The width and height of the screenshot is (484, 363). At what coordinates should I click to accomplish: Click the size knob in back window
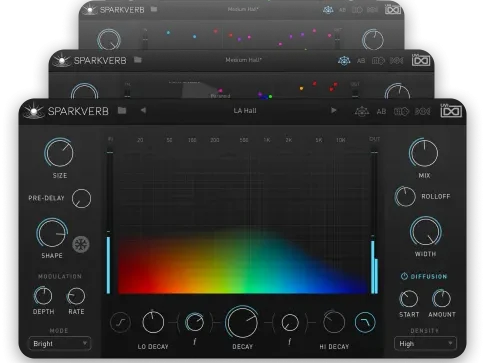tap(109, 40)
